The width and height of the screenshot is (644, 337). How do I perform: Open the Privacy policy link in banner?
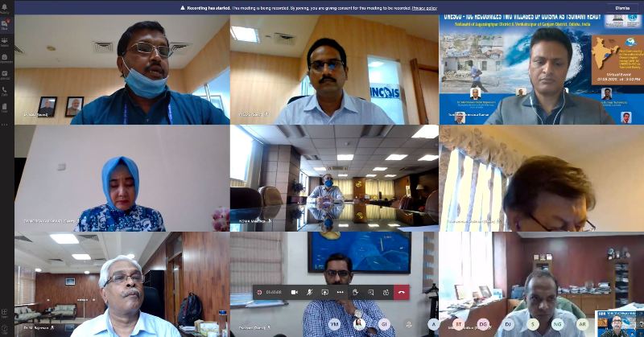425,8
